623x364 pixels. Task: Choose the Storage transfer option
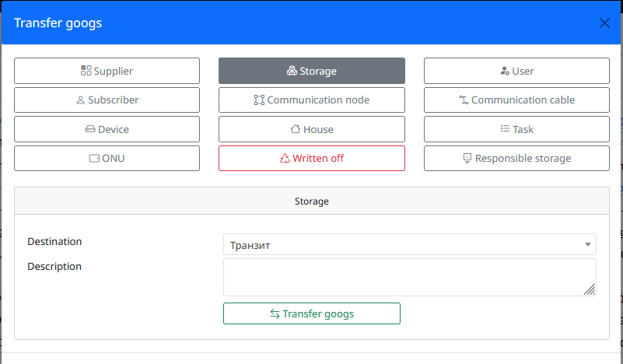pos(311,71)
